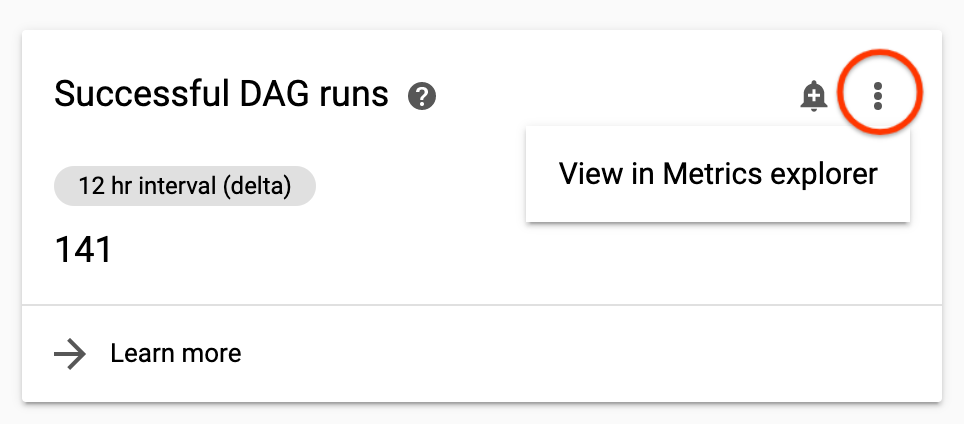Image resolution: width=966 pixels, height=426 pixels.
Task: Click the right arrow beside Learn more
Action: 70,353
